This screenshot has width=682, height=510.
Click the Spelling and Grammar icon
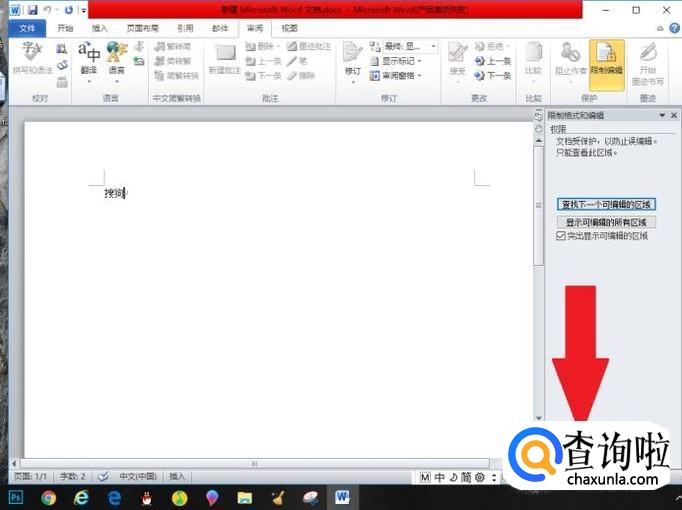[x=32, y=57]
